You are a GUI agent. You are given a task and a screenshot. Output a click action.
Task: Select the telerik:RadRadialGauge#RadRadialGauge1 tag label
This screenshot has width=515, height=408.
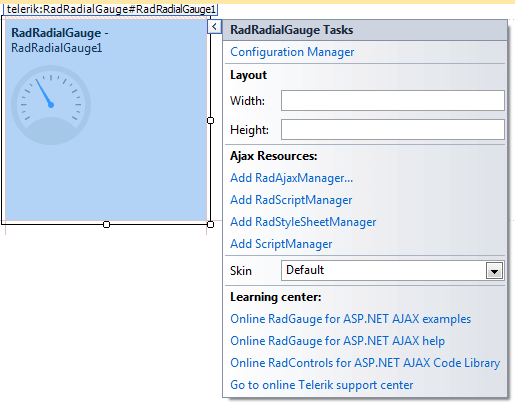click(111, 9)
